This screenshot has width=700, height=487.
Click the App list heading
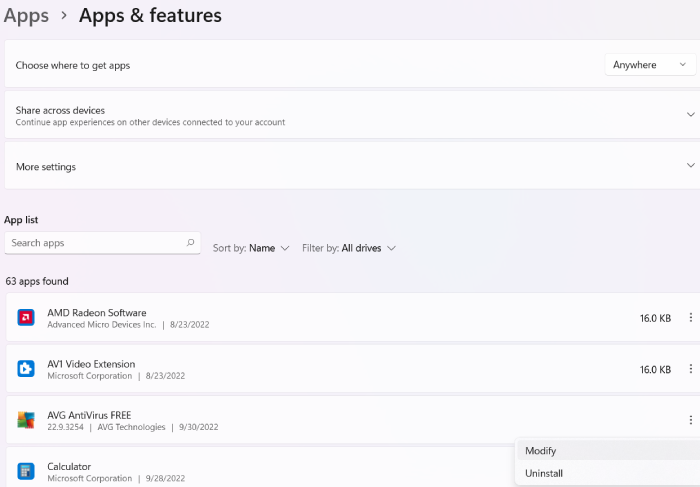(x=21, y=220)
